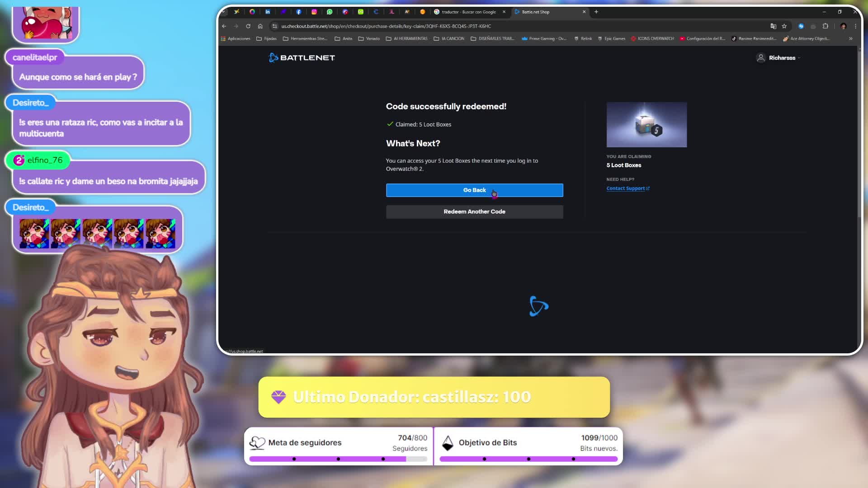Go to browser home page
The height and width of the screenshot is (488, 868).
click(260, 26)
